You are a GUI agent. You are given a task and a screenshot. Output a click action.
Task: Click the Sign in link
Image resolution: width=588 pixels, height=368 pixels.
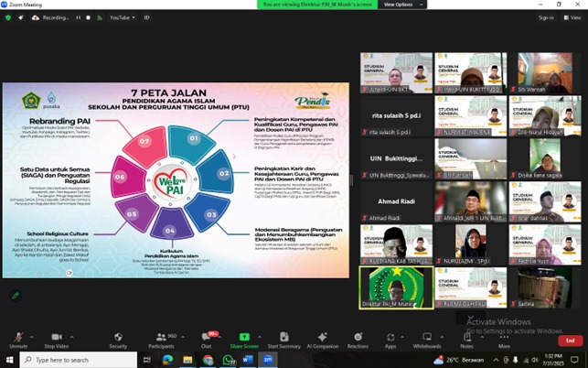point(545,17)
